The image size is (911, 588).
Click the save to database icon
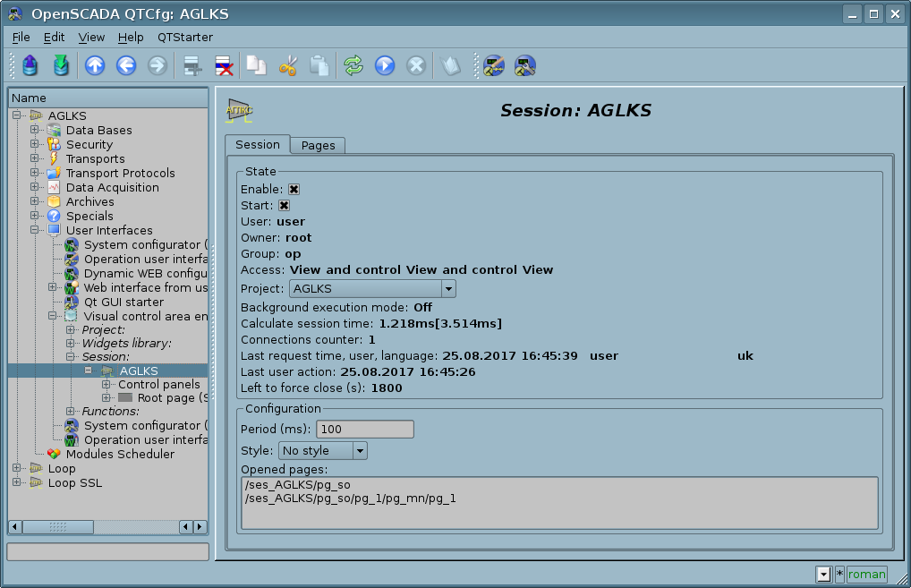pos(60,65)
